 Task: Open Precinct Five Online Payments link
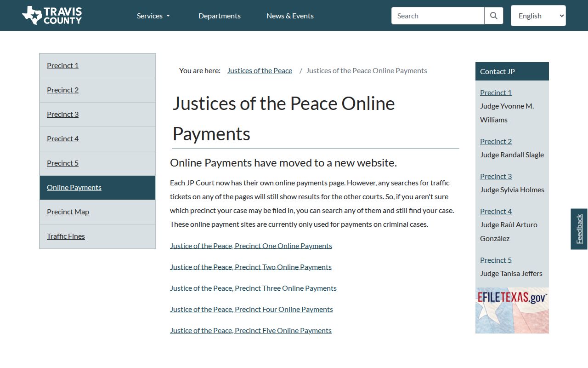[x=251, y=330]
